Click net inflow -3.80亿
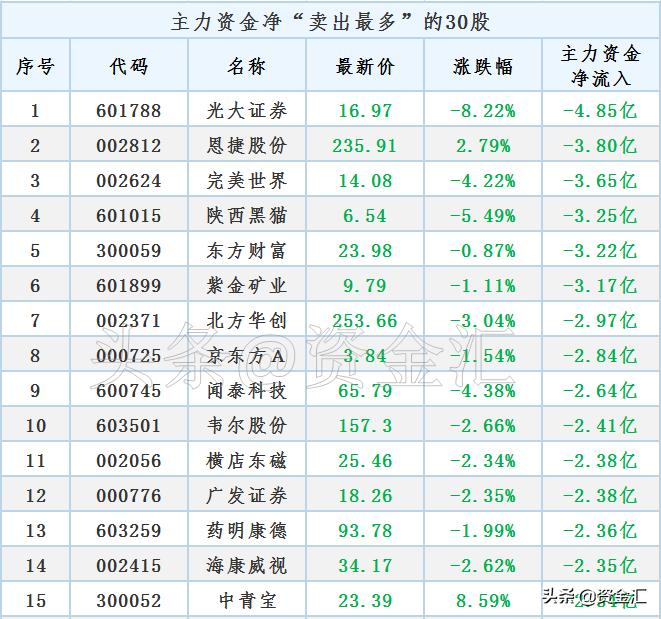 (600, 146)
